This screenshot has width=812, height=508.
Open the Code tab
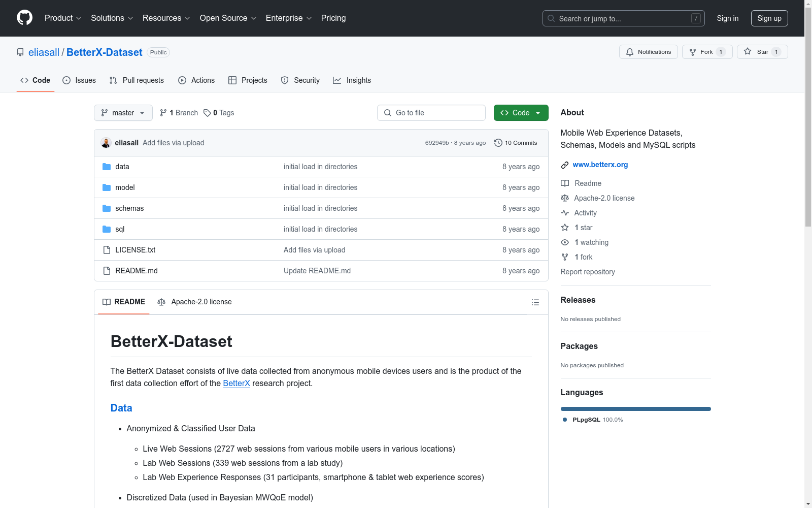(36, 80)
